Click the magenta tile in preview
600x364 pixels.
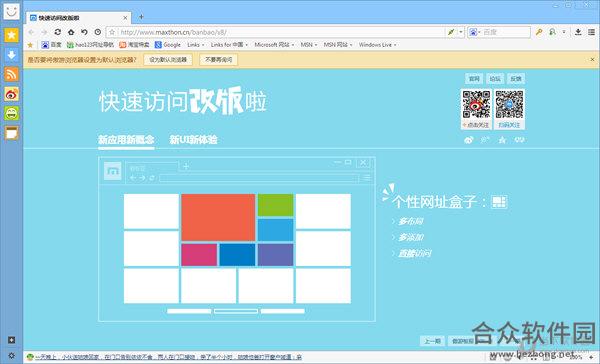click(199, 255)
